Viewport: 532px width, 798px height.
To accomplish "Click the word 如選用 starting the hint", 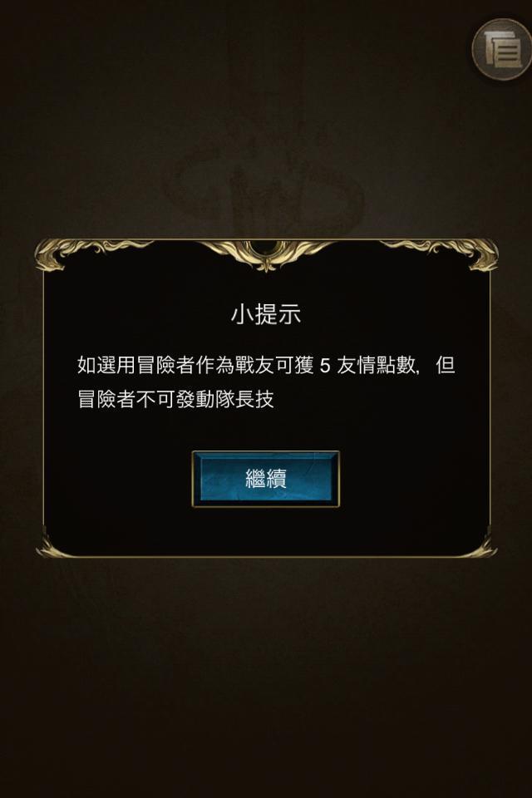I will [x=106, y=366].
